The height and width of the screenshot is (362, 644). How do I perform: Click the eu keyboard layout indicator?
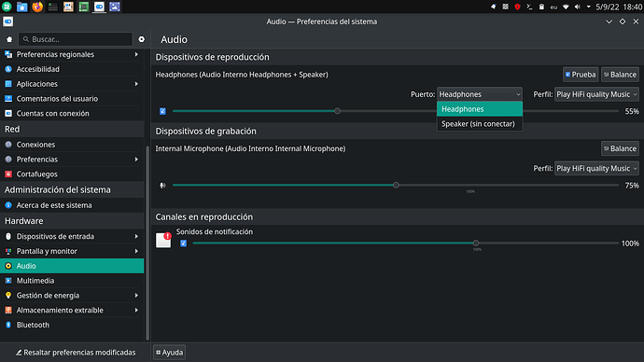(x=553, y=7)
